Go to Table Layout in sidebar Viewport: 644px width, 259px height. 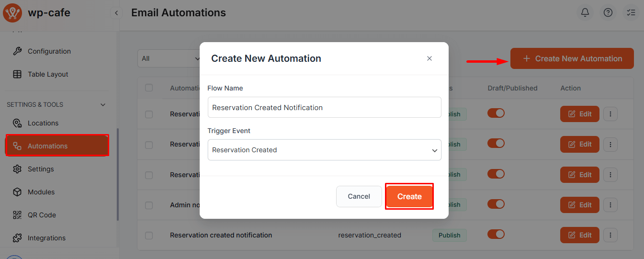[x=48, y=74]
